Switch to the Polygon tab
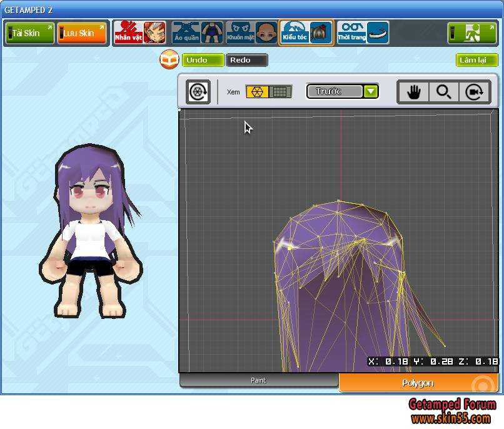 tap(418, 383)
